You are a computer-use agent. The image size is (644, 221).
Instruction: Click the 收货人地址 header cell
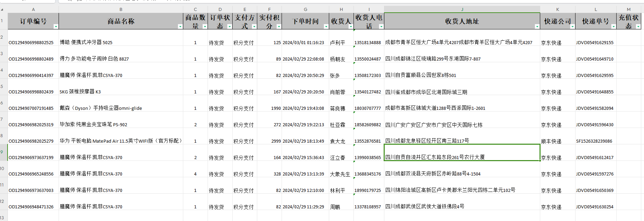tap(462, 21)
